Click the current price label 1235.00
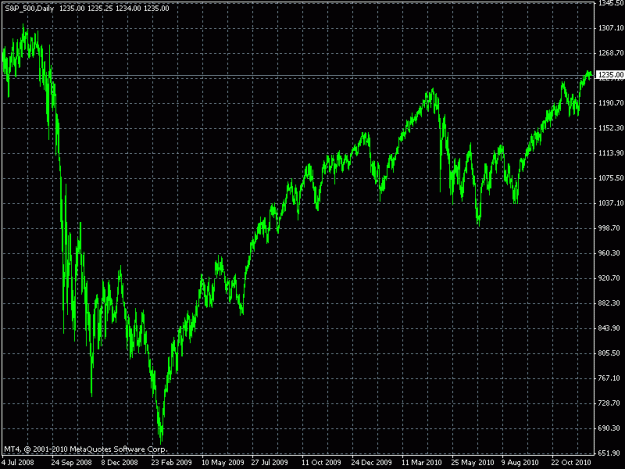This screenshot has width=625, height=469. coord(611,75)
